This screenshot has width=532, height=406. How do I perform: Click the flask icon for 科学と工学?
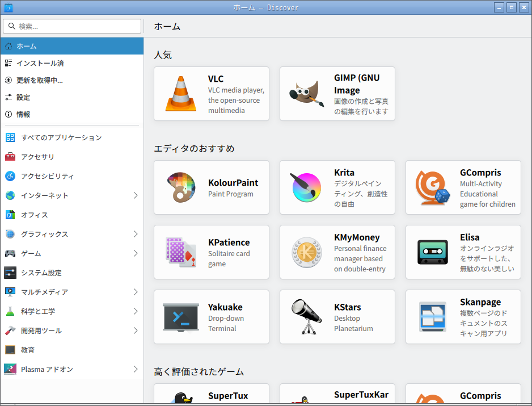tap(10, 311)
